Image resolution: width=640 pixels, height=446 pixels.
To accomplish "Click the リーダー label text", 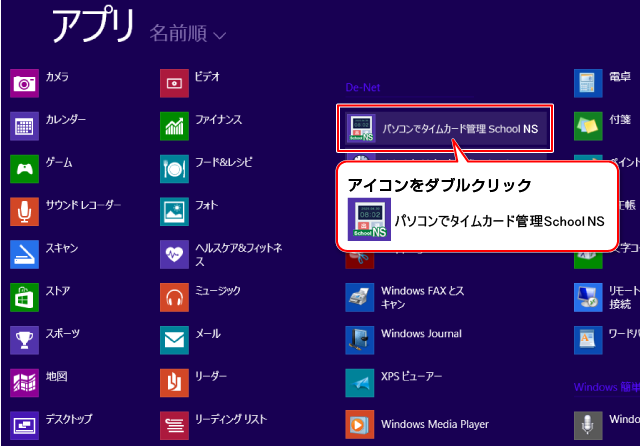I will click(211, 376).
